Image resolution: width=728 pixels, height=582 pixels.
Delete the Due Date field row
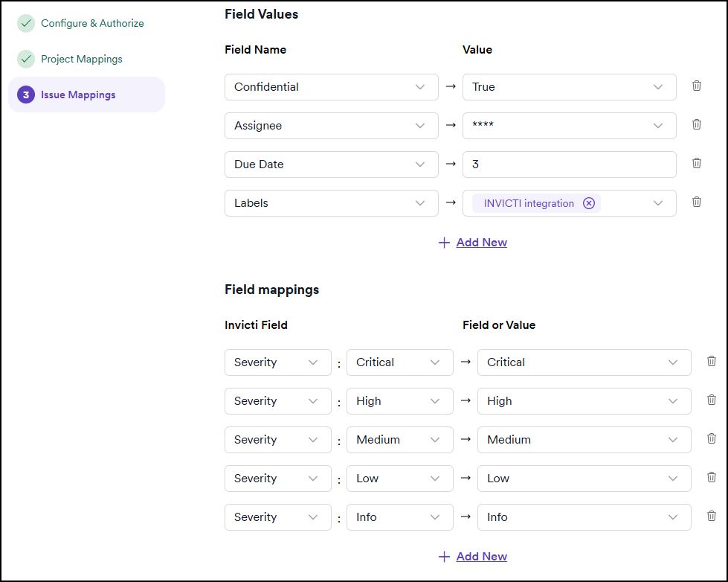(696, 163)
